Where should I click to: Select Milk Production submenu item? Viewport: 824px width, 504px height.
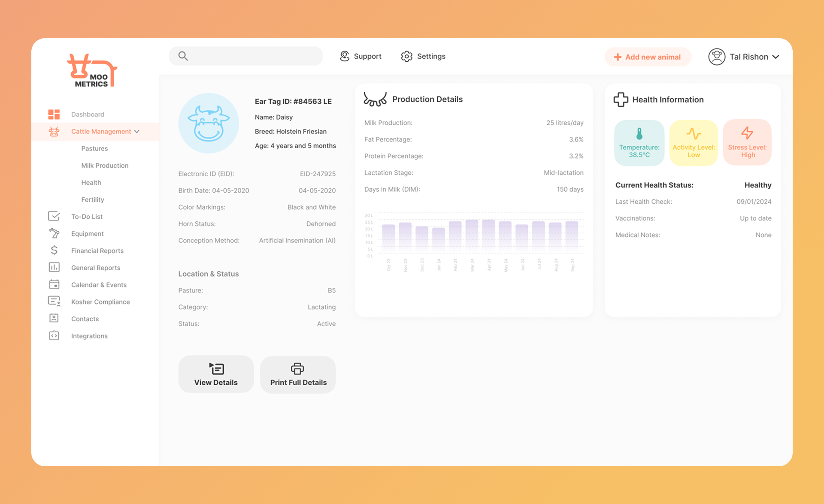pos(105,166)
